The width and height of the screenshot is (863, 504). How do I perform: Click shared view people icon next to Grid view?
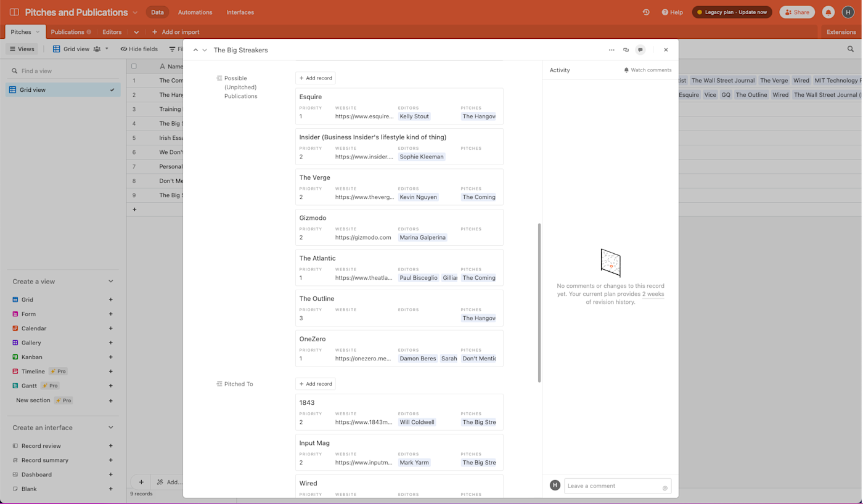[97, 49]
